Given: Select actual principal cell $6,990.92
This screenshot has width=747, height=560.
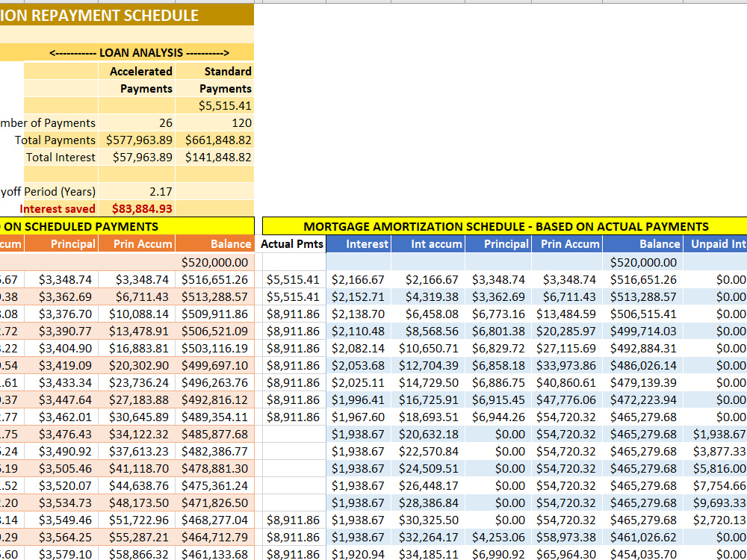Looking at the screenshot, I should [498, 554].
